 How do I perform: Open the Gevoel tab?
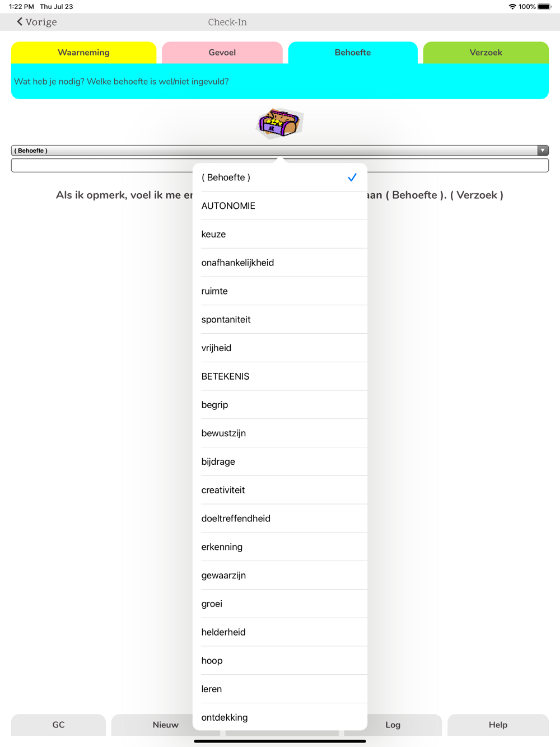(x=222, y=53)
